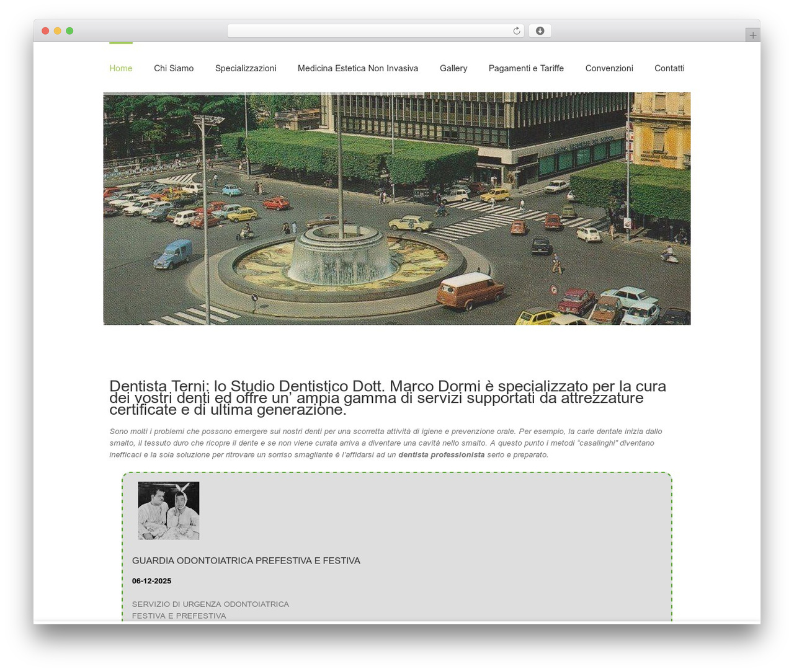The image size is (794, 672).
Task: Open the Convenzioni page
Action: (x=609, y=68)
